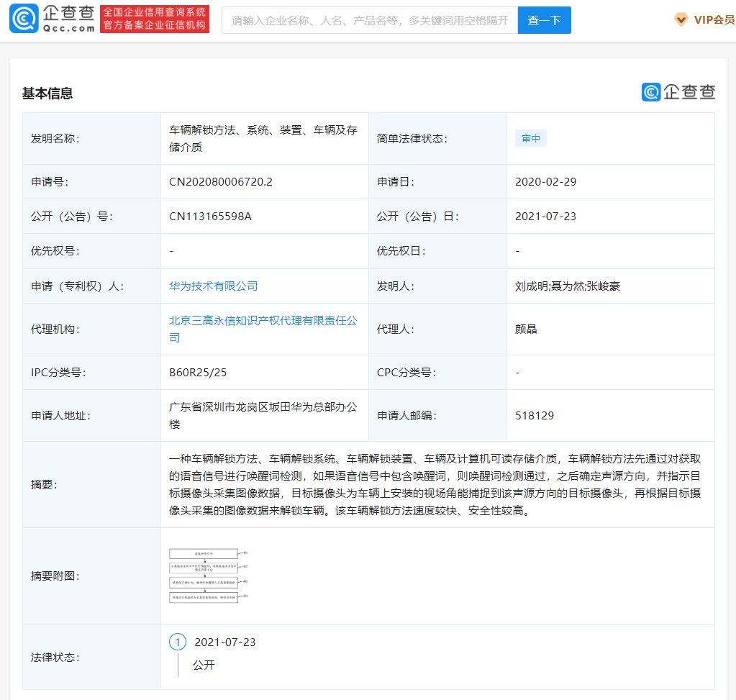Select postal code 518129
This screenshot has height=700, width=736.
534,416
